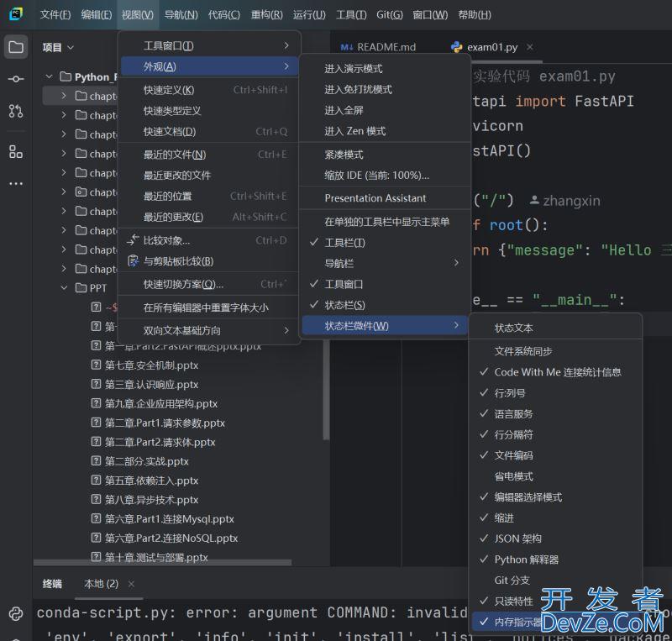Toggle the 文件编码 widget
Screen dimensions: 672x641
555,455
